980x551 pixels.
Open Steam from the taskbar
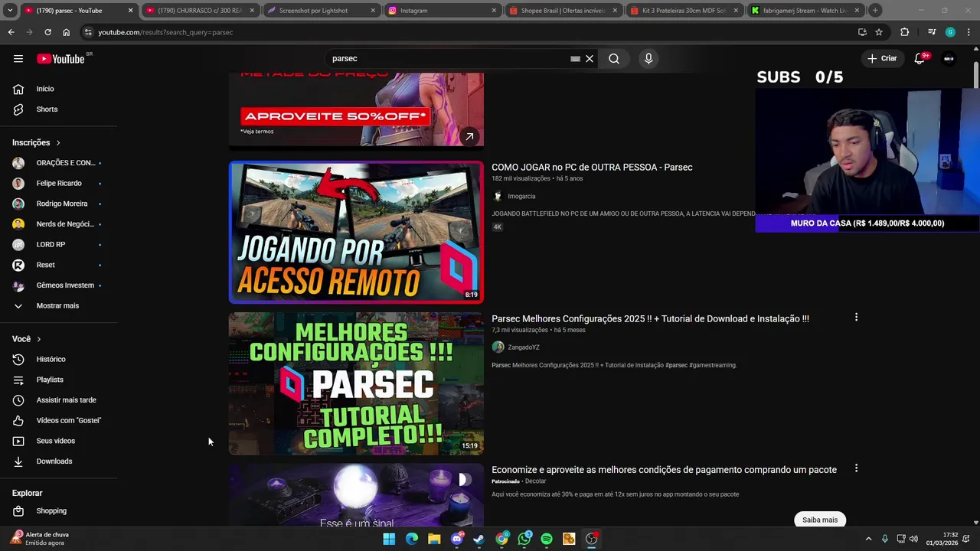[479, 539]
